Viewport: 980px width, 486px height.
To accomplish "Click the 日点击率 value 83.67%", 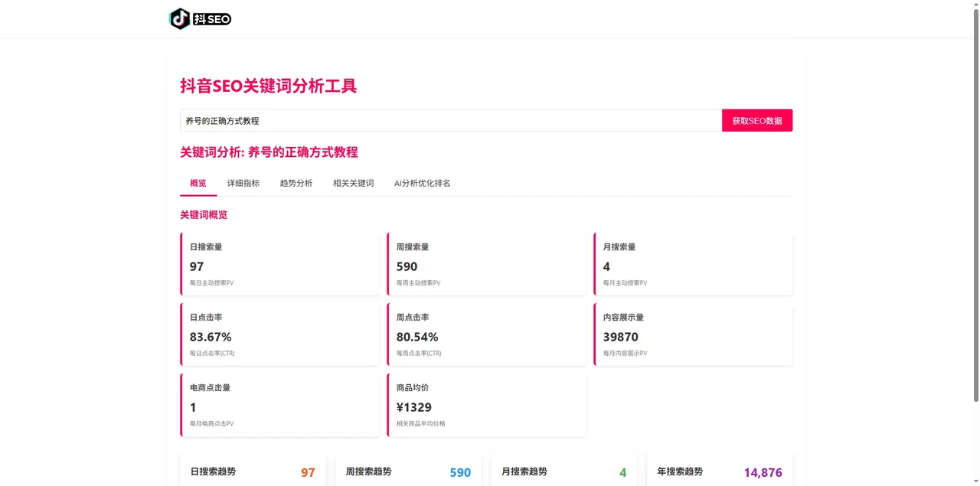I will [x=211, y=337].
